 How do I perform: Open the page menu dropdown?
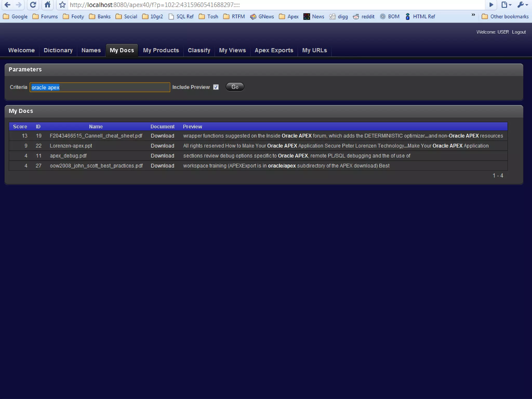tap(506, 5)
